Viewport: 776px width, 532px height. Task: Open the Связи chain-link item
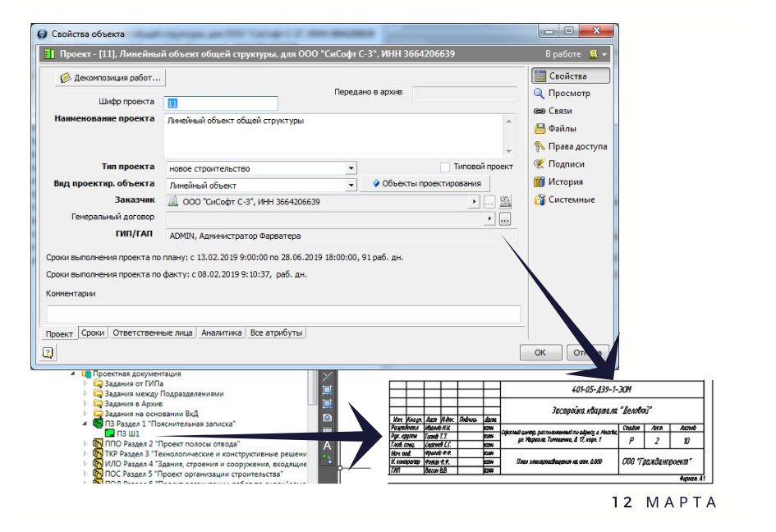(x=553, y=111)
